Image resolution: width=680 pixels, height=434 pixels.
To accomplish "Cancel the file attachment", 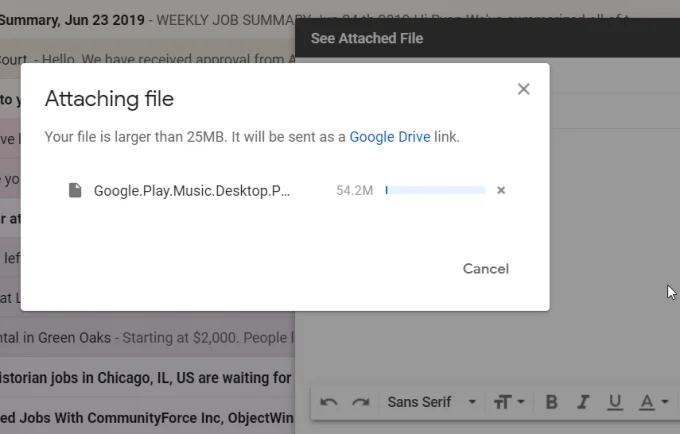I will tap(486, 269).
